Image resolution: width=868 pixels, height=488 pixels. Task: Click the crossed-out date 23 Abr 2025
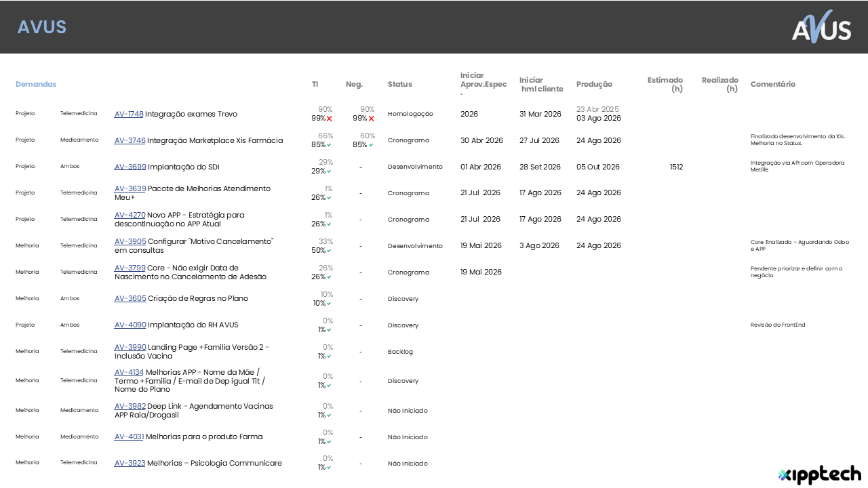coord(597,109)
